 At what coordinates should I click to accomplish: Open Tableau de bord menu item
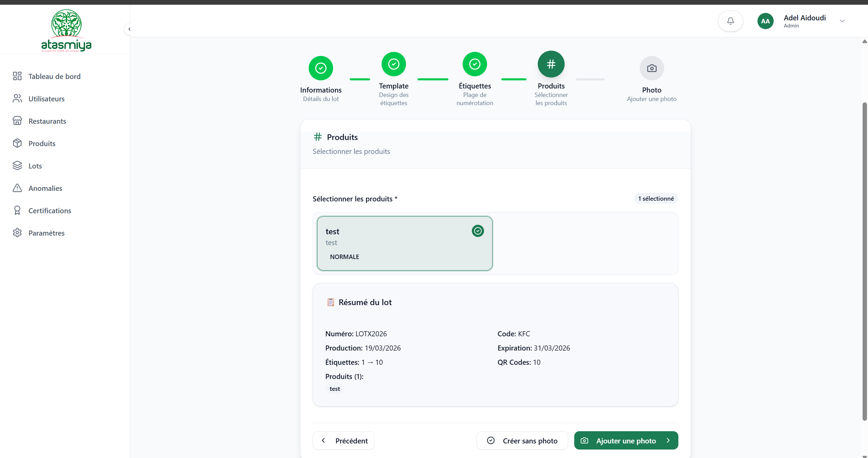click(x=54, y=76)
